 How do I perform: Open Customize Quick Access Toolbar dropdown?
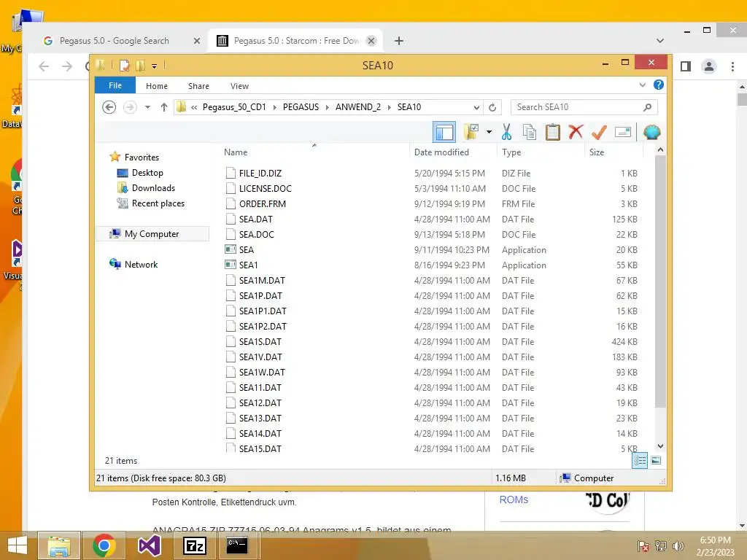point(155,66)
